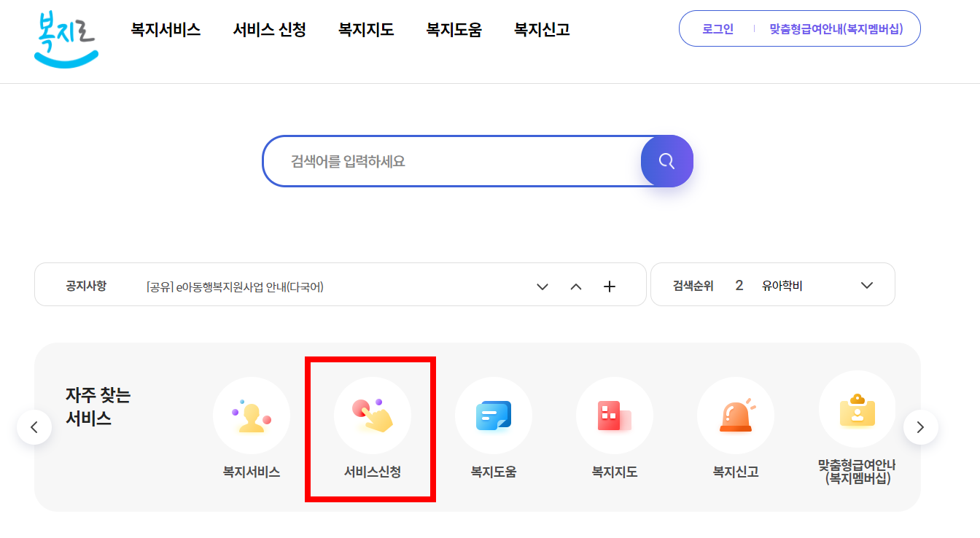The width and height of the screenshot is (980, 538).
Task: Click the plus to view all notices
Action: [610, 286]
